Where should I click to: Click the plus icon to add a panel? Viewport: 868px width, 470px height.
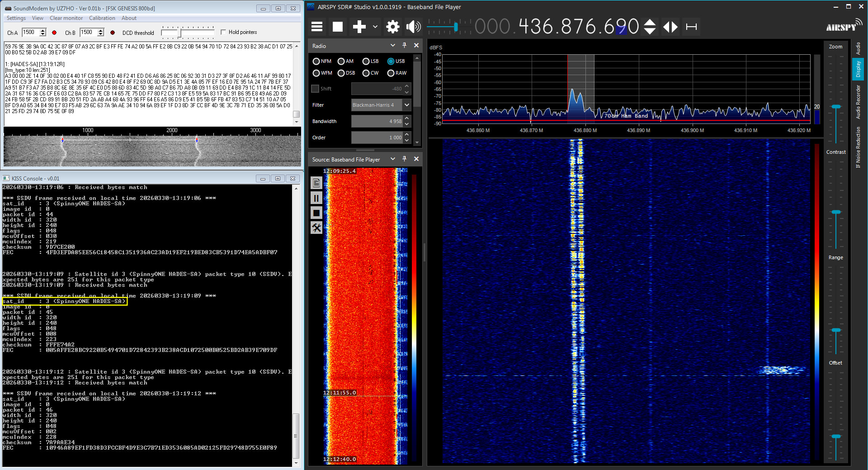(359, 27)
